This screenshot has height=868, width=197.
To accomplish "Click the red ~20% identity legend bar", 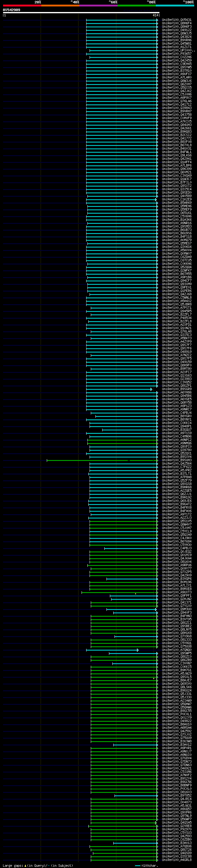I will tap(22, 6).
